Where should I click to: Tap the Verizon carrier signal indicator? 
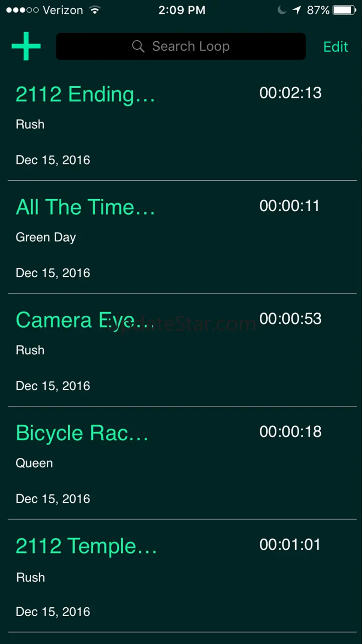(45, 10)
